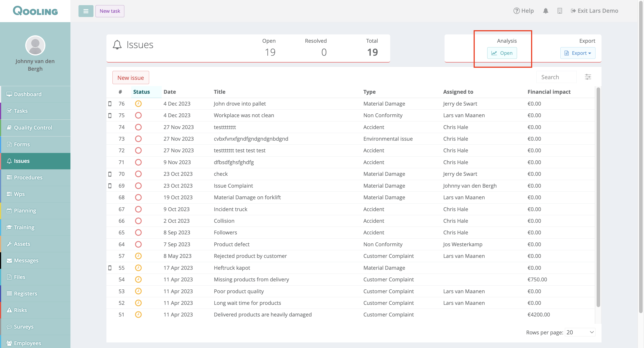The image size is (644, 348).
Task: Open the Rows per page dropdown
Action: click(x=580, y=332)
